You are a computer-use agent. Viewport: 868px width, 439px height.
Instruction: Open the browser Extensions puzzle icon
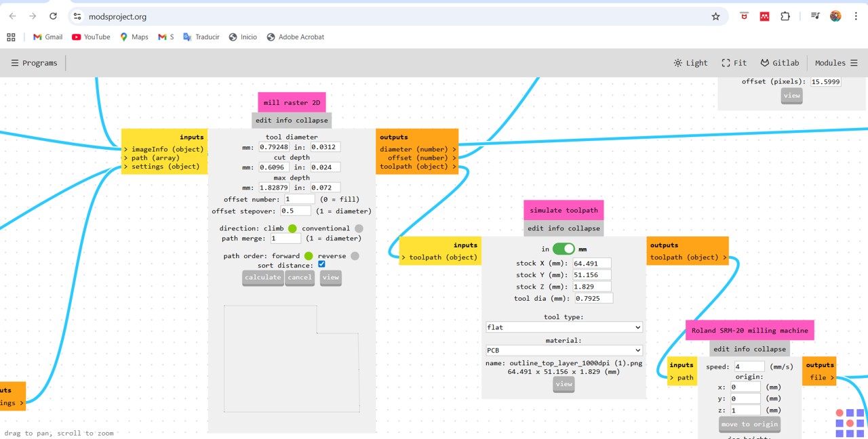click(785, 16)
